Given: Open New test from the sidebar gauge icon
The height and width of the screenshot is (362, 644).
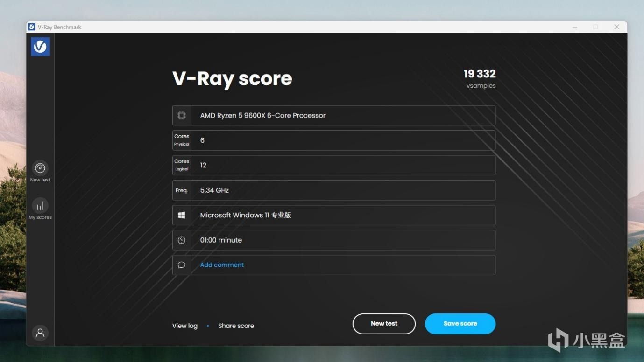Looking at the screenshot, I should point(40,168).
